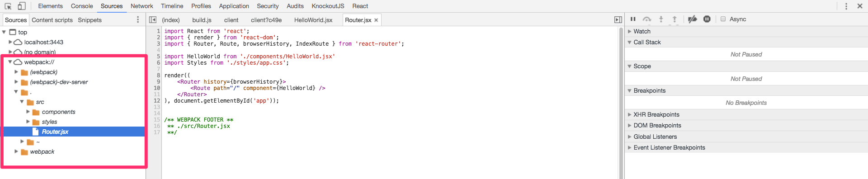Open the DevTools three-dot customize menu
Viewport: 868px width, 179px height.
(846, 6)
